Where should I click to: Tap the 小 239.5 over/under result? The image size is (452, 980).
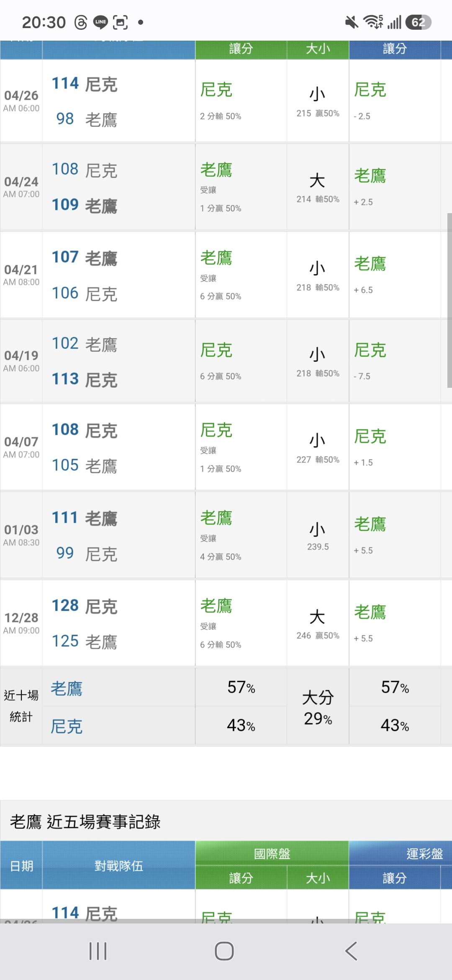318,536
